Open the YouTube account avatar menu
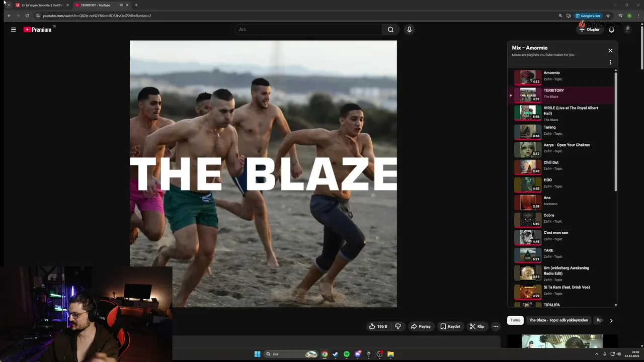This screenshot has height=362, width=644. [627, 30]
